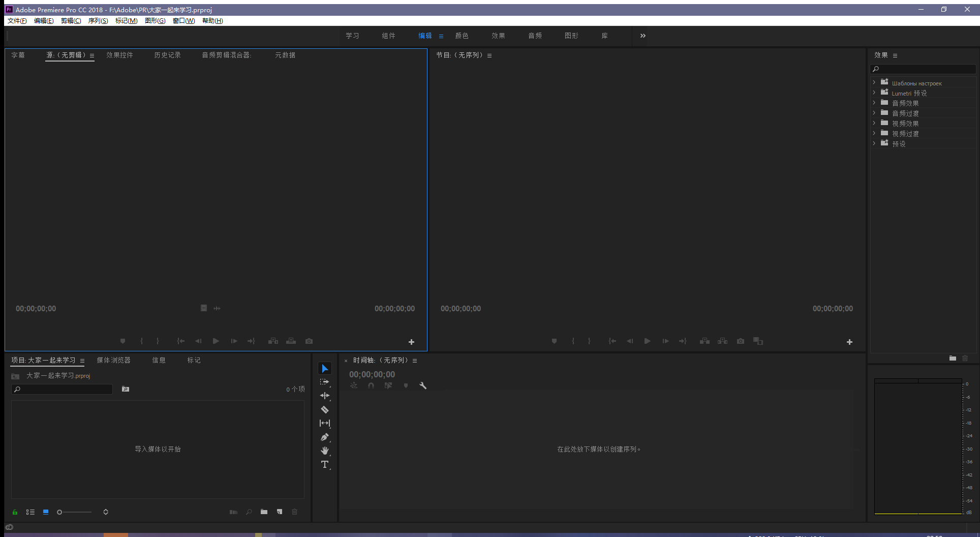This screenshot has height=537, width=980.
Task: Play in the Source monitor
Action: 216,341
